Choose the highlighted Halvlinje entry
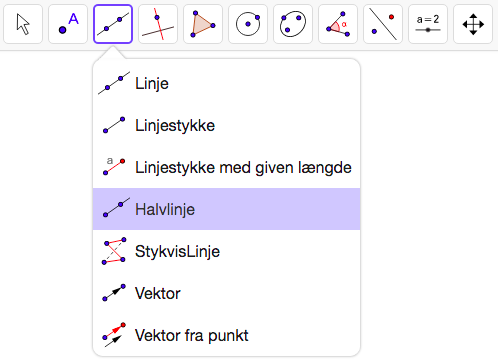This screenshot has height=364, width=498. point(227,209)
